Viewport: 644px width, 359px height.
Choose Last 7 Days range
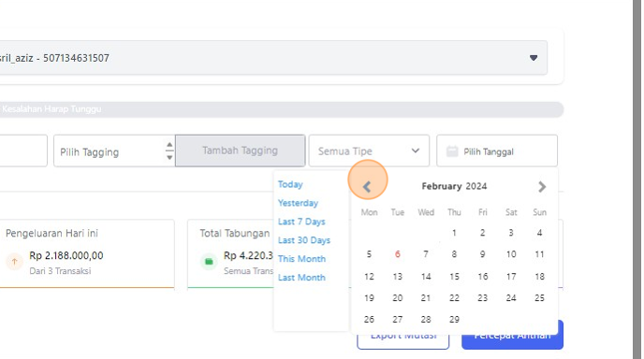click(301, 222)
